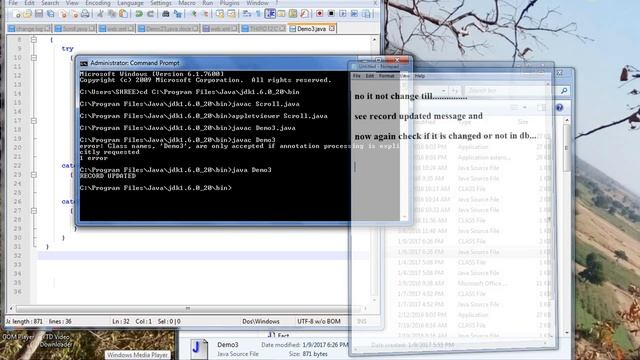The height and width of the screenshot is (360, 640).
Task: Click the Word Wrap toolbar icon
Action: (247, 14)
